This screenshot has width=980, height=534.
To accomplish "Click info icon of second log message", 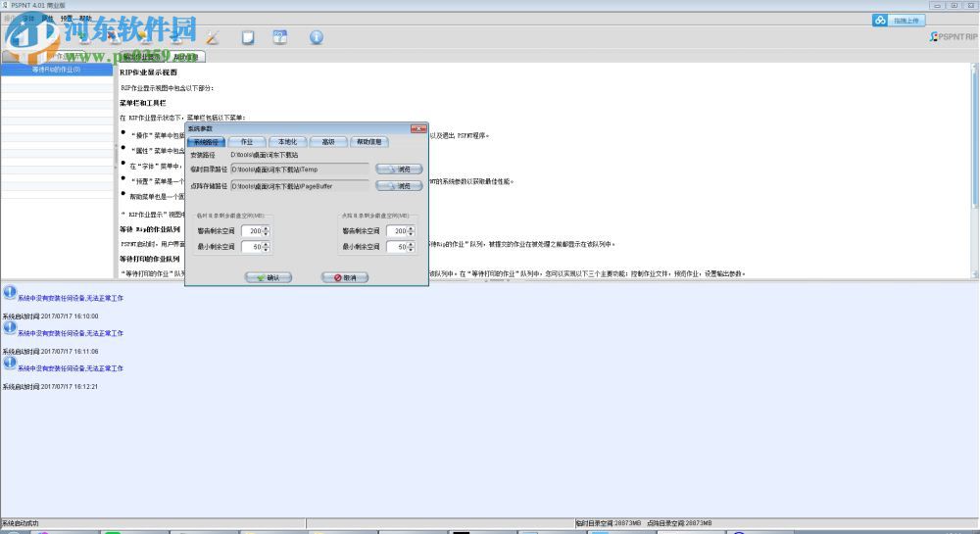I will (x=10, y=327).
